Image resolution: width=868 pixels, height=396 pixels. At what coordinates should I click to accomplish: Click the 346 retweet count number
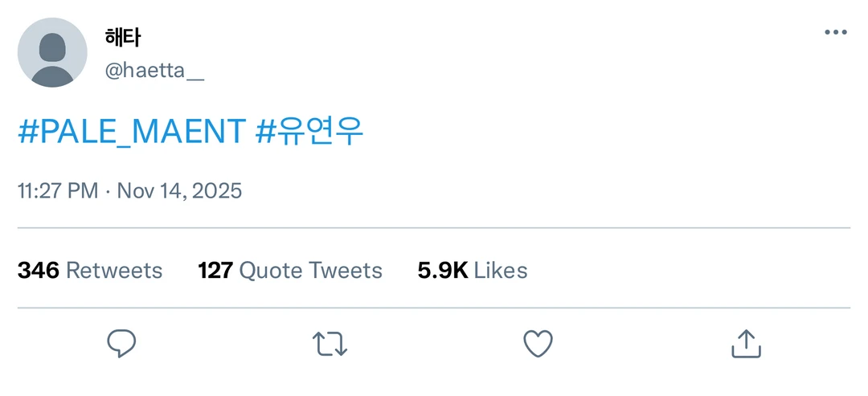39,271
